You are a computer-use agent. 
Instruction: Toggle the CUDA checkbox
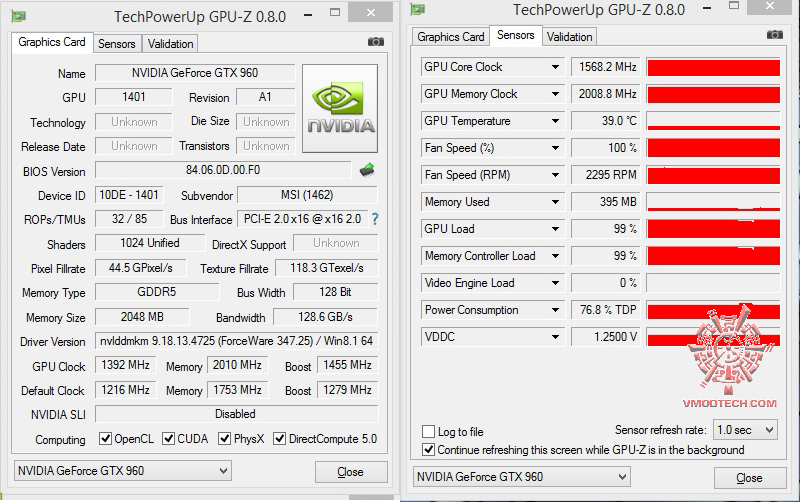pyautogui.click(x=168, y=438)
